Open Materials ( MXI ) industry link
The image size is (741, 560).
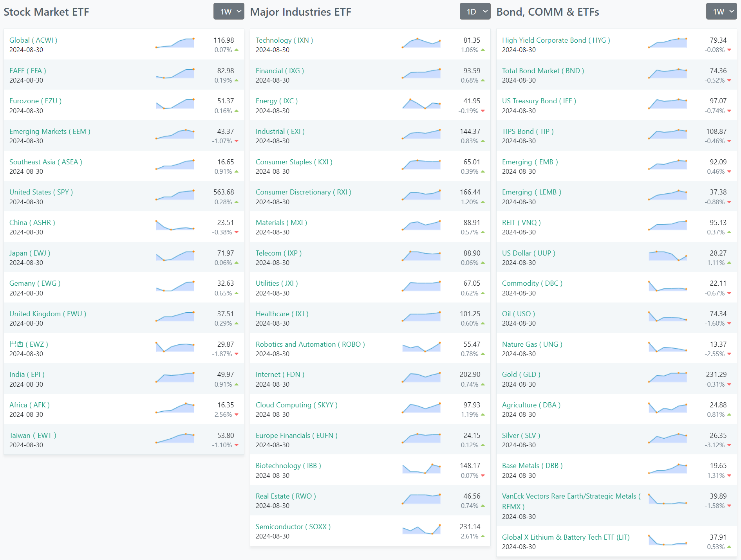pos(281,223)
